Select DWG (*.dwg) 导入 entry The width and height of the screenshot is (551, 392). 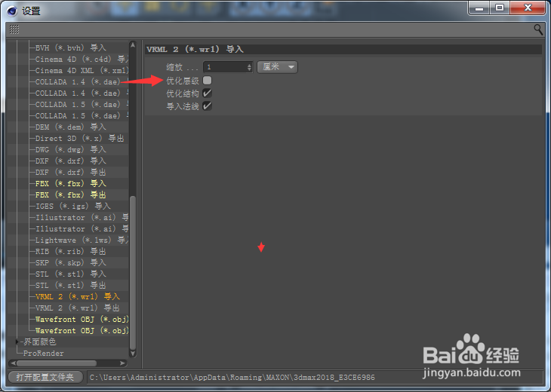(x=71, y=149)
